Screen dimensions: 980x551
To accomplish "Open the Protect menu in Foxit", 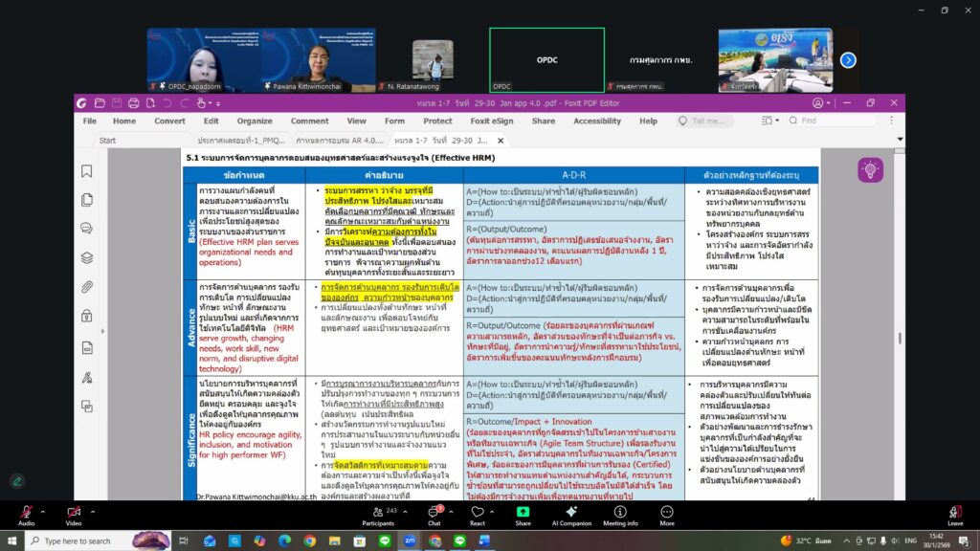I will 437,121.
